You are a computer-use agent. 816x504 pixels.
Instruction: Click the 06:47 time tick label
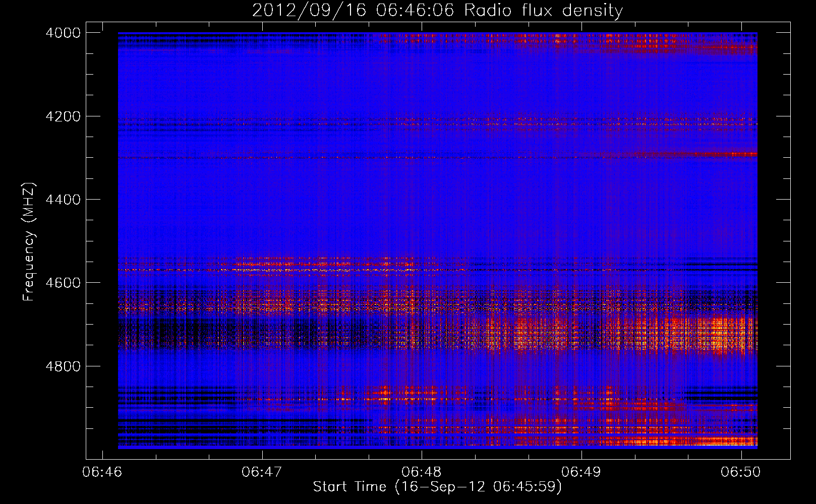point(262,472)
